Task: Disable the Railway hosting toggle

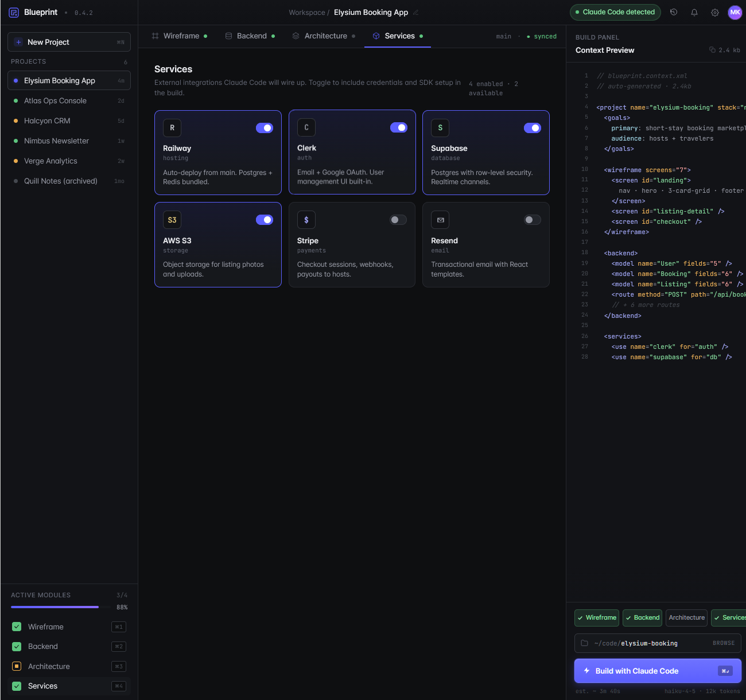Action: [265, 128]
